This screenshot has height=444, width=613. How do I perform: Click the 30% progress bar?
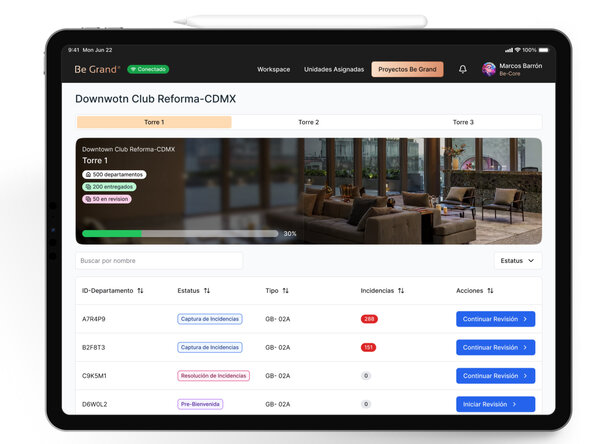pos(180,234)
